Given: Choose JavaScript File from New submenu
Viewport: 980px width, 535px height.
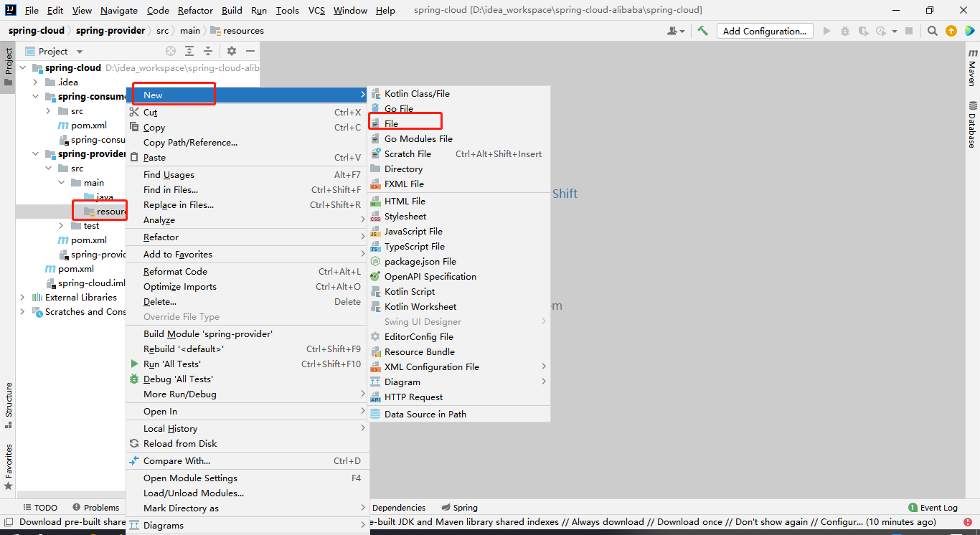Looking at the screenshot, I should [458, 232].
